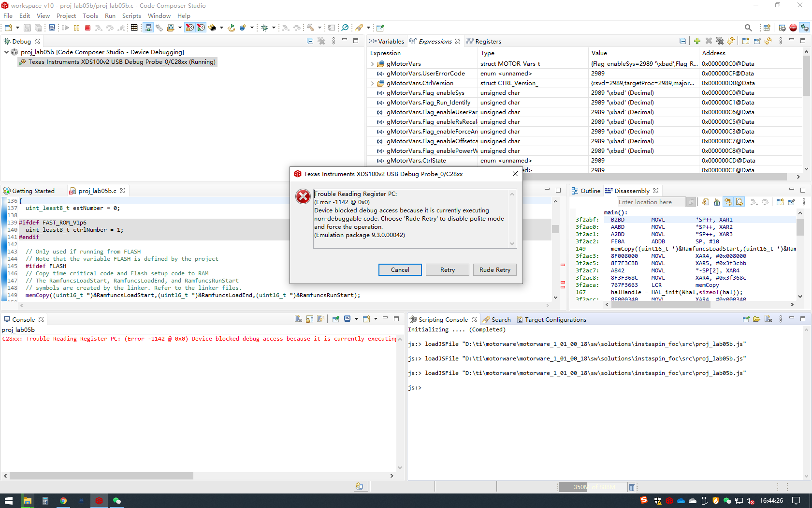812x508 pixels.
Task: Click Cancel button in error dialog
Action: tap(400, 270)
